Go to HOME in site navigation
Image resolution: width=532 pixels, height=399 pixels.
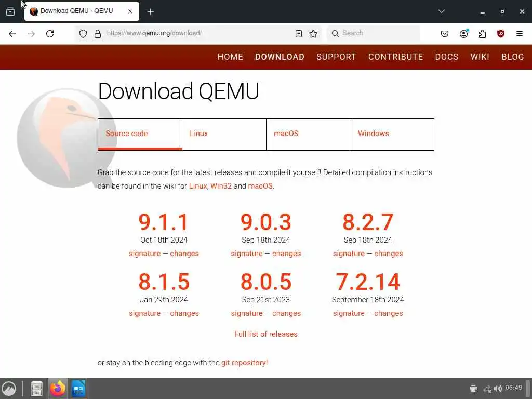coord(230,57)
